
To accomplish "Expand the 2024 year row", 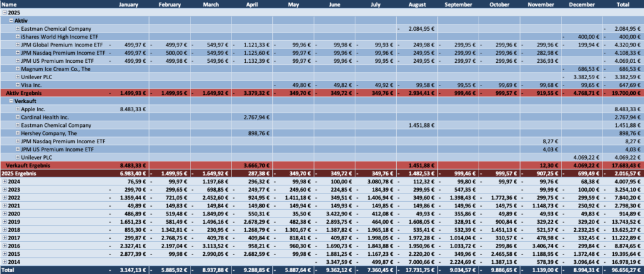I will [x=4, y=181].
